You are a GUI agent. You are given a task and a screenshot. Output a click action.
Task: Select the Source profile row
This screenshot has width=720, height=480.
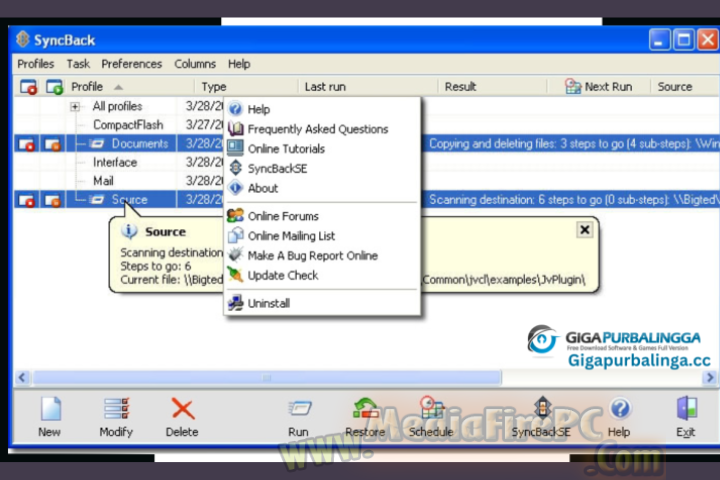pyautogui.click(x=129, y=200)
